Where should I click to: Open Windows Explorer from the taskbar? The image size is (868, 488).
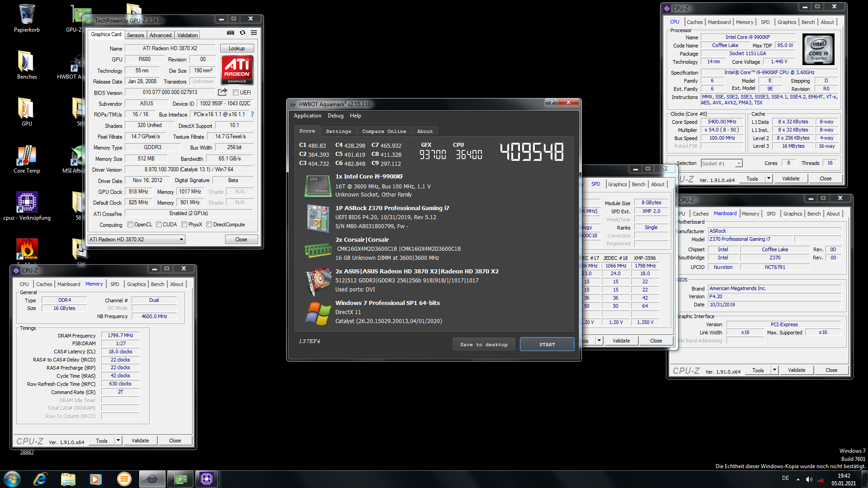point(68,479)
